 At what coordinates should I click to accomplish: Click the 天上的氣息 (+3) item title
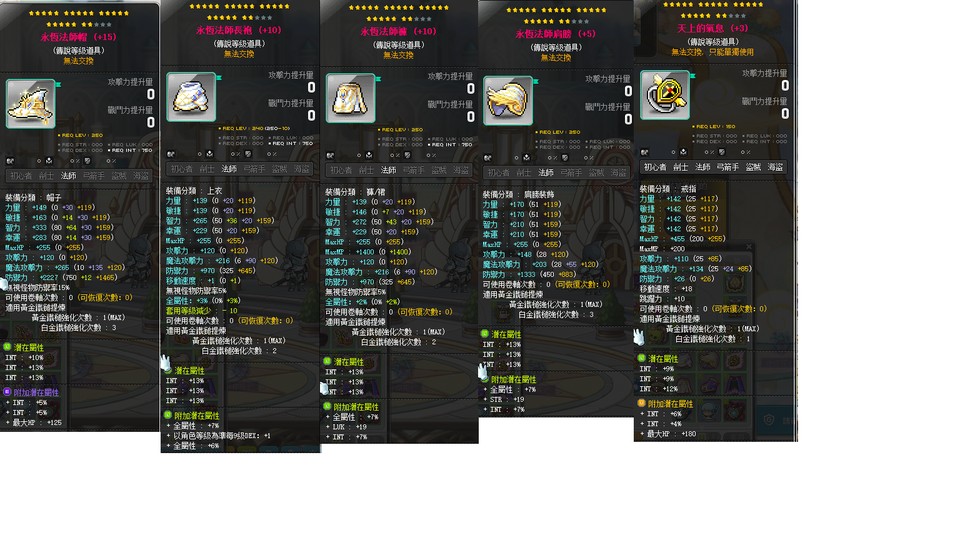pyautogui.click(x=713, y=28)
